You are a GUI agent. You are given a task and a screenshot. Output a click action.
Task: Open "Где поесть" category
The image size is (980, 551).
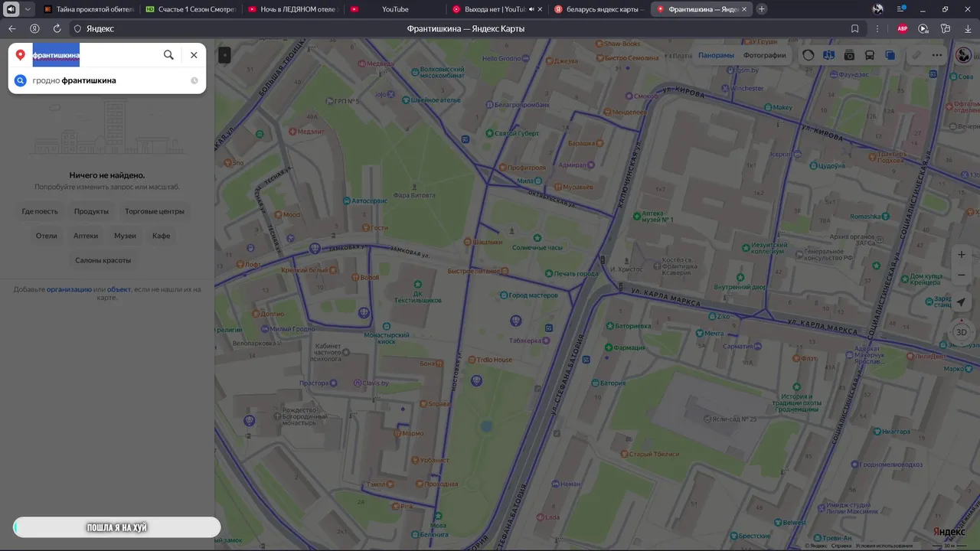pos(40,211)
